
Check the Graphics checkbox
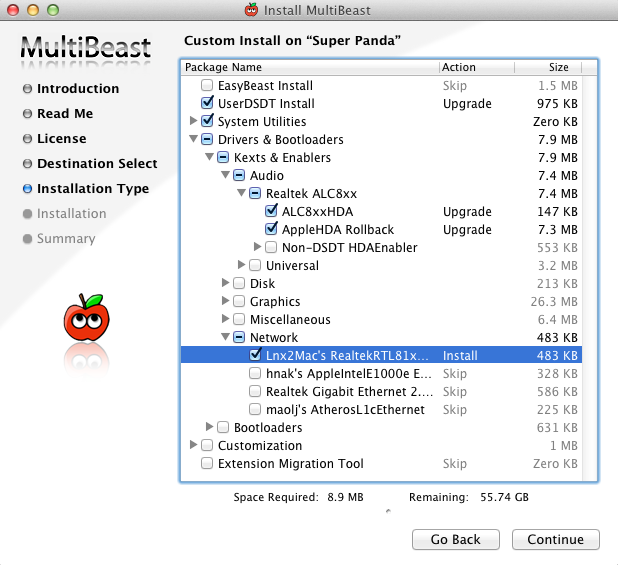(x=239, y=301)
